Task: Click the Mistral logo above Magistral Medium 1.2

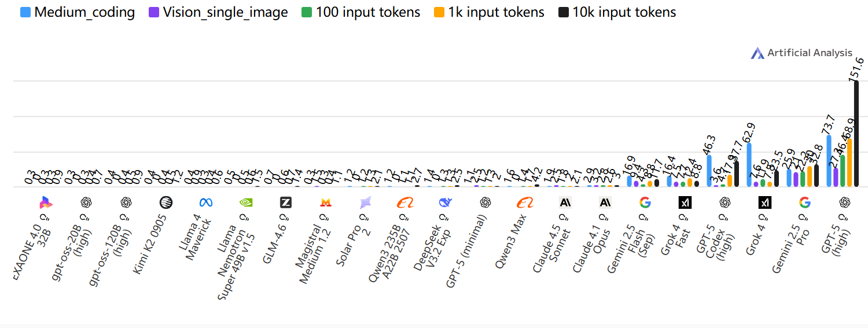Action: 326,202
